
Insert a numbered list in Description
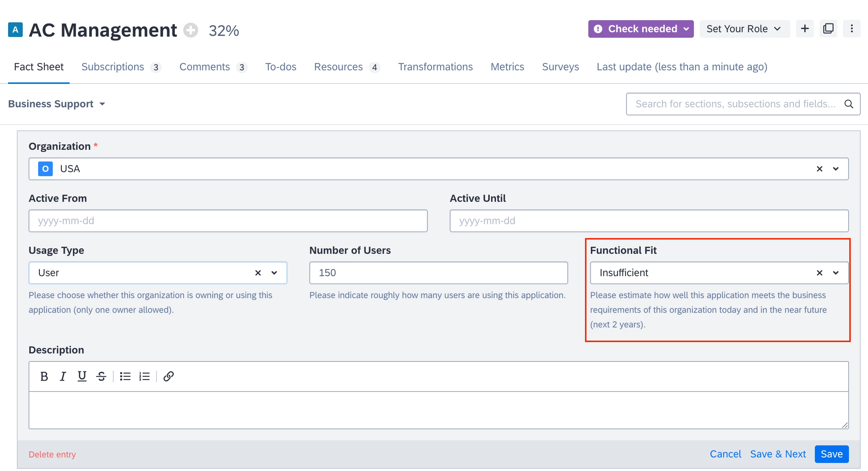144,376
